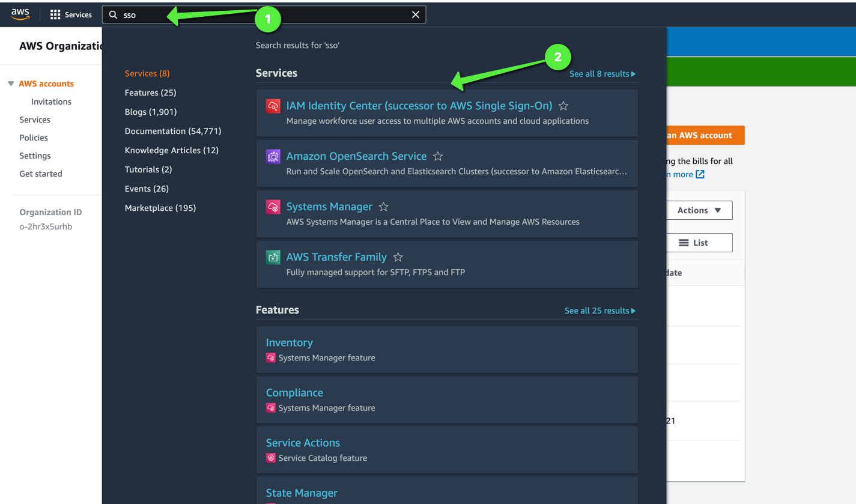
Task: Open the Service Actions feature link
Action: pyautogui.click(x=303, y=443)
